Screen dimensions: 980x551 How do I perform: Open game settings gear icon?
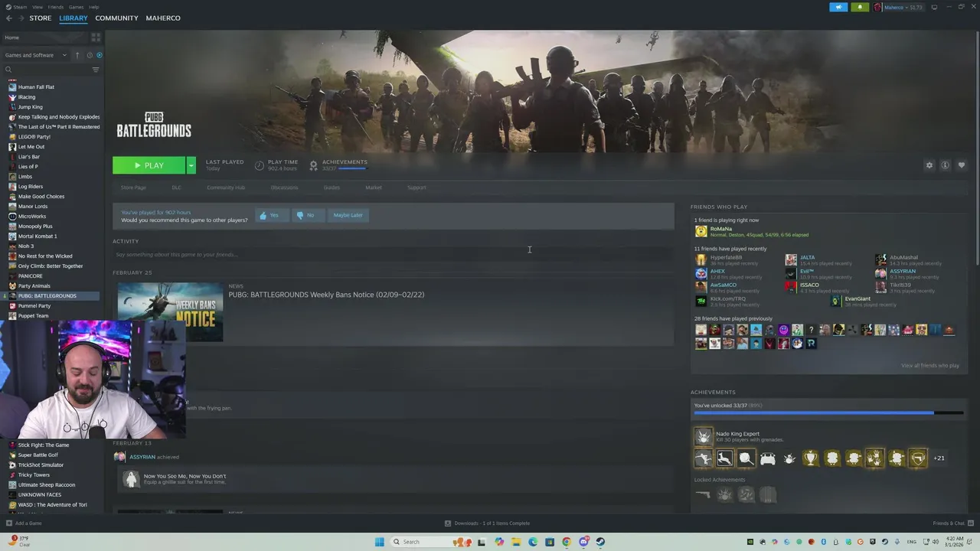tap(929, 165)
